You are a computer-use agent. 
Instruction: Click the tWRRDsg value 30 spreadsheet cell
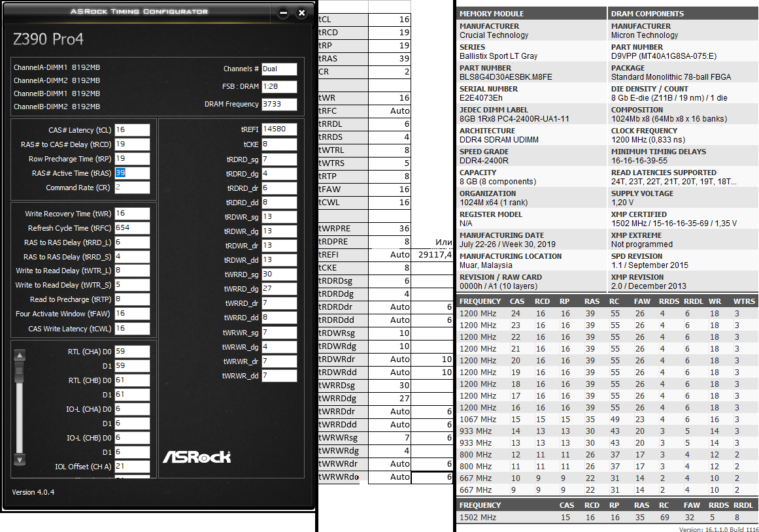click(x=390, y=386)
